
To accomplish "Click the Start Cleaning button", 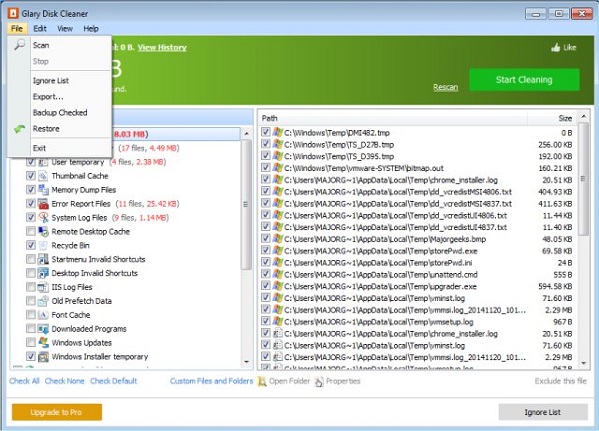I will 524,80.
